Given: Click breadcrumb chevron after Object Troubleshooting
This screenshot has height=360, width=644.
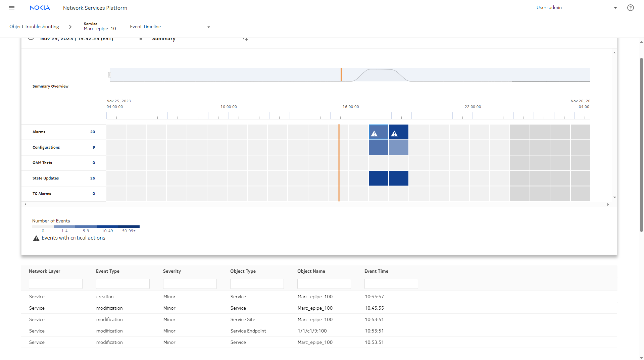Looking at the screenshot, I should point(70,27).
